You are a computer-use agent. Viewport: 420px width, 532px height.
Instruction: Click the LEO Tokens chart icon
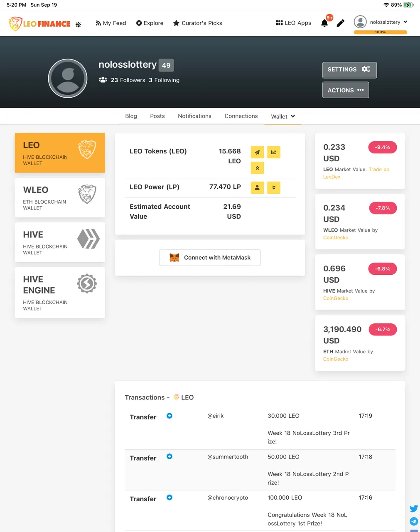[x=274, y=152]
